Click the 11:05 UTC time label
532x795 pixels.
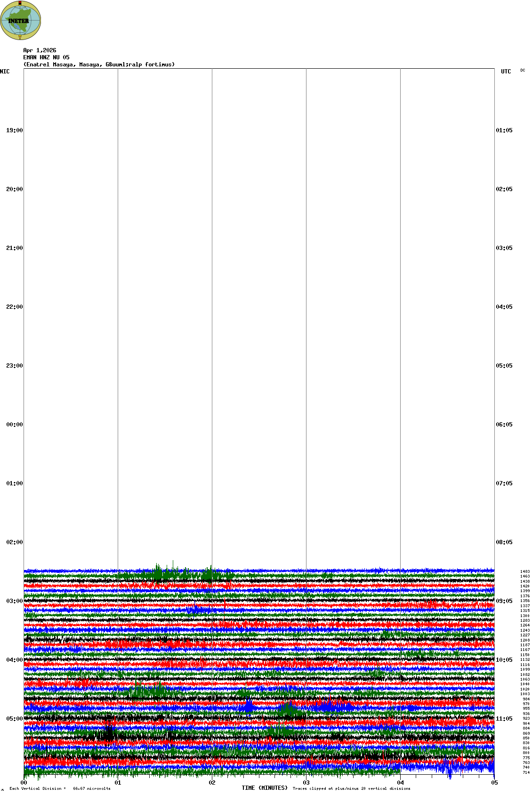point(504,719)
